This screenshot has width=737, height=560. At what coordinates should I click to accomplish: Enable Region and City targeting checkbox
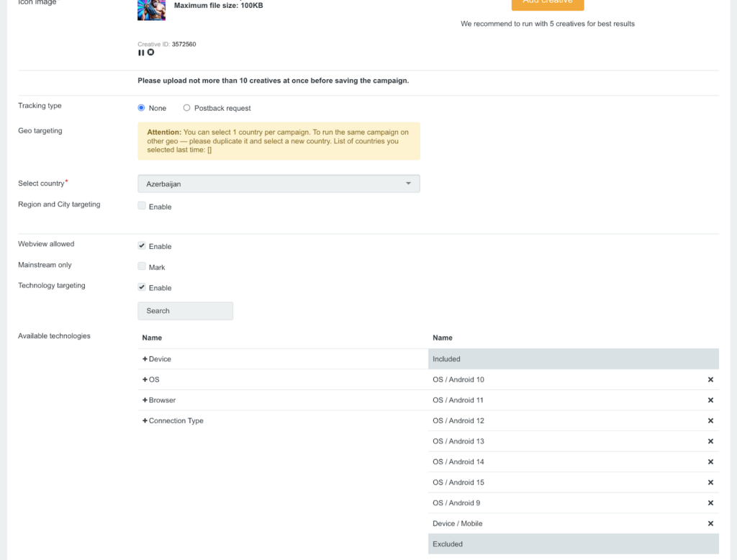(x=142, y=206)
